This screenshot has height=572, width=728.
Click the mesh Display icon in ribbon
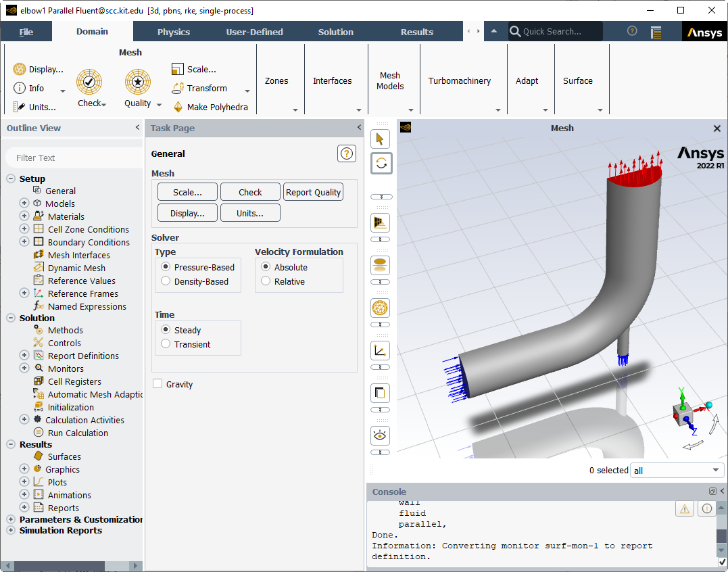(x=20, y=69)
